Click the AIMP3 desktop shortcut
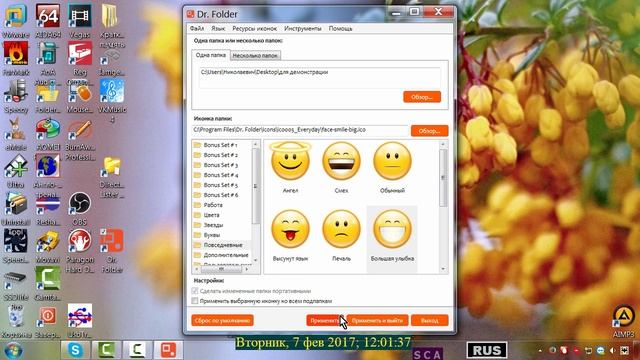Viewport: 640px width, 360px height. [623, 322]
